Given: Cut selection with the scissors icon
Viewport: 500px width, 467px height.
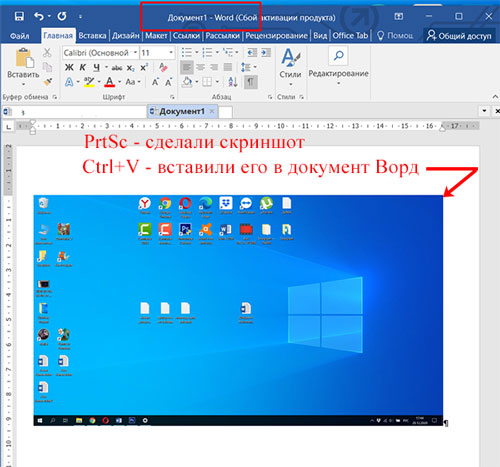Looking at the screenshot, I should 47,52.
